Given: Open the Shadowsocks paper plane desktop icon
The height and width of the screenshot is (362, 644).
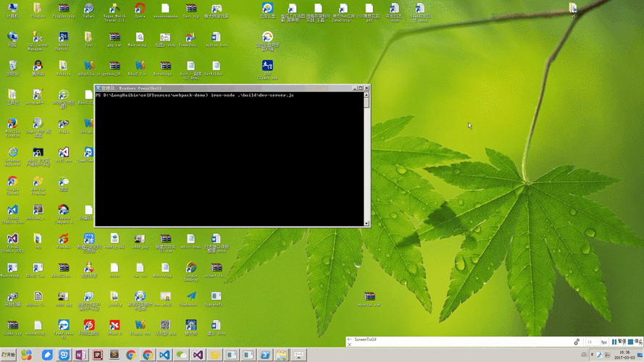Looking at the screenshot, I should tap(191, 297).
